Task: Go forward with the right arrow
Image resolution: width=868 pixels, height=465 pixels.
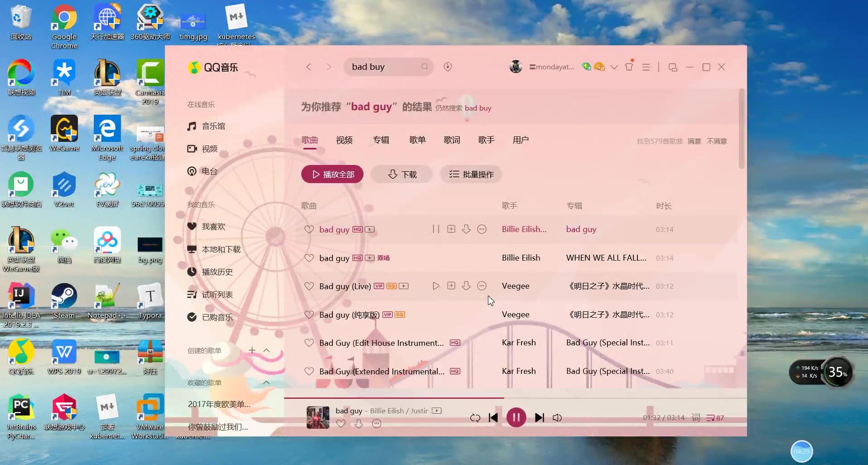Action: (x=329, y=67)
